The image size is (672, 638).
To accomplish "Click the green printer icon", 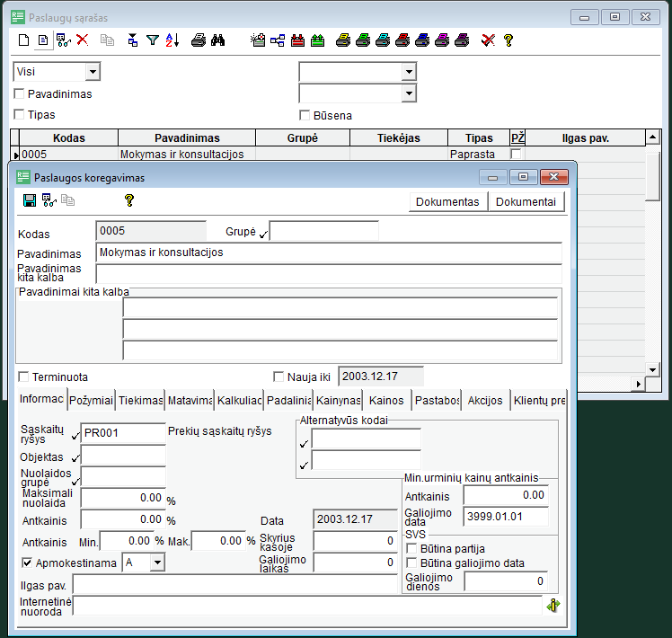I will click(x=363, y=40).
